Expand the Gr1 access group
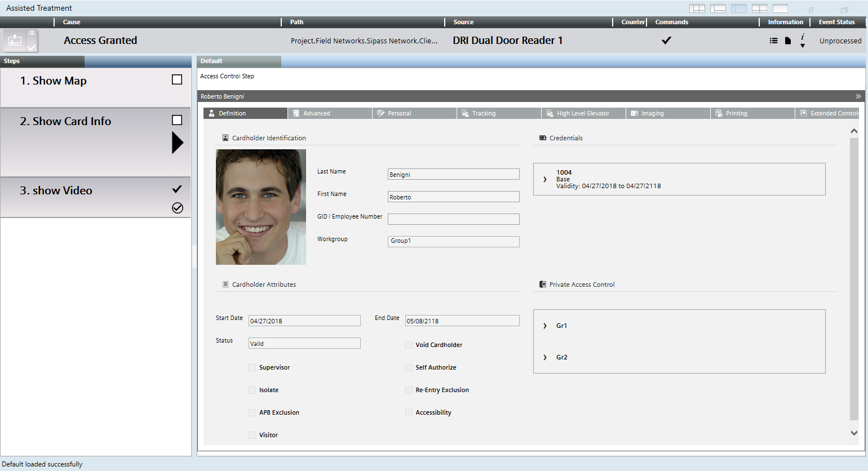Image resolution: width=868 pixels, height=471 pixels. (545, 326)
